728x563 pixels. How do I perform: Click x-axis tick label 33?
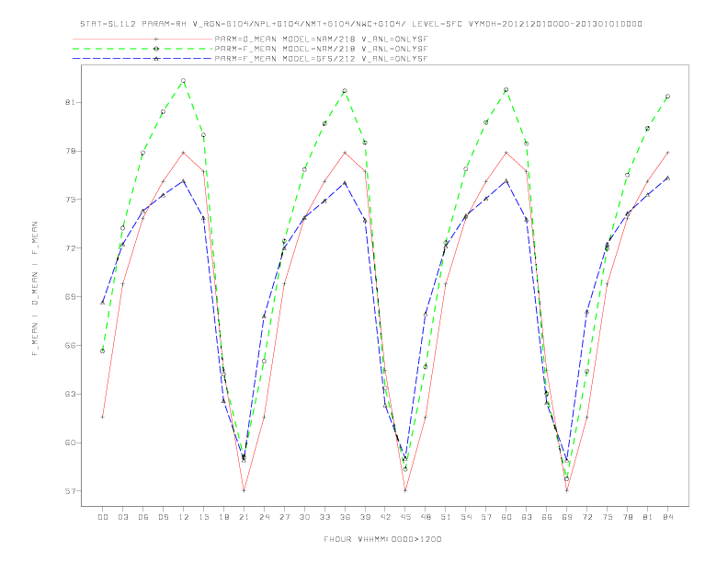click(324, 517)
